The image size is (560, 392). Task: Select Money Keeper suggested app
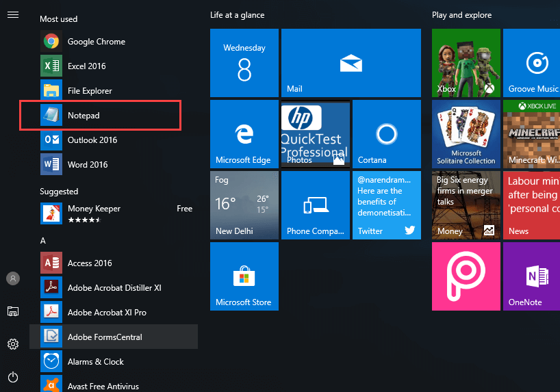(x=94, y=213)
